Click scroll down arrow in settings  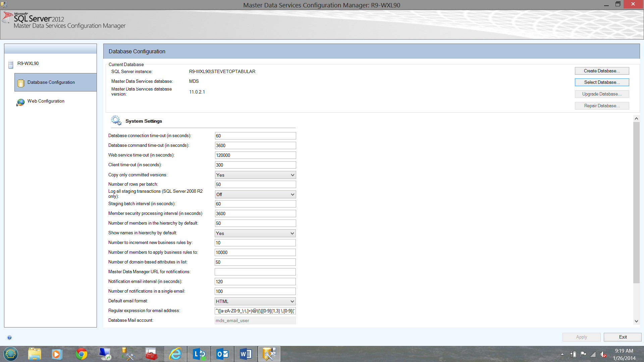coord(636,321)
